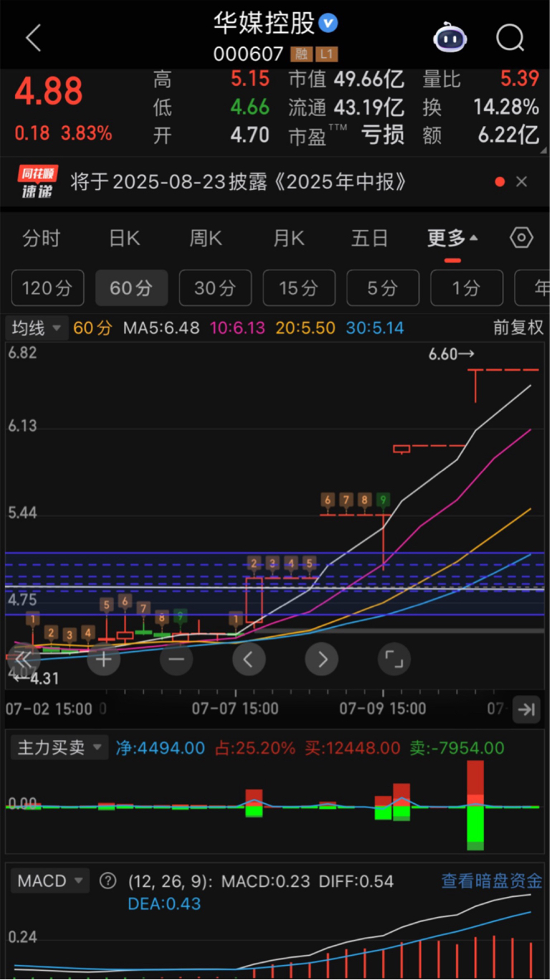Expand the 更多 period menu
The image size is (550, 980).
point(453,238)
